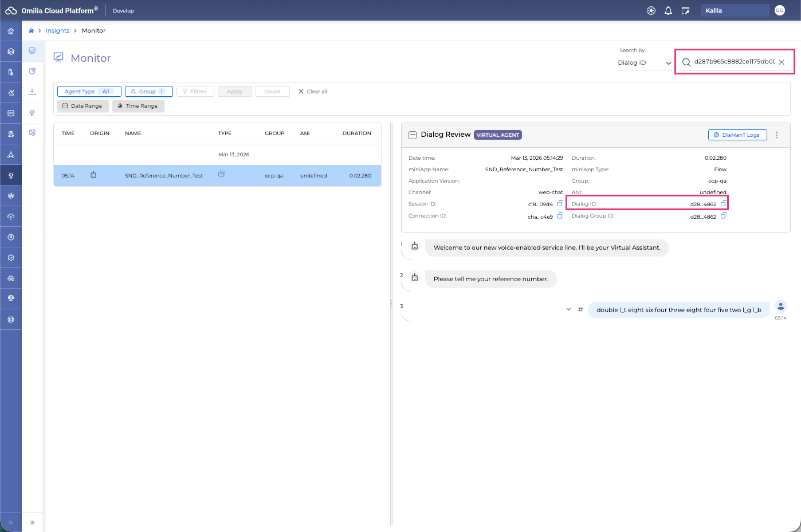Image resolution: width=801 pixels, height=532 pixels.
Task: Click the notifications bell icon
Action: tap(668, 10)
